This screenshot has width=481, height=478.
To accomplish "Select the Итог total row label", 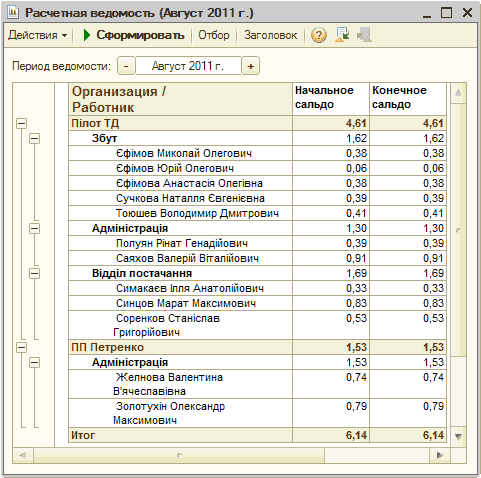I will pyautogui.click(x=83, y=435).
